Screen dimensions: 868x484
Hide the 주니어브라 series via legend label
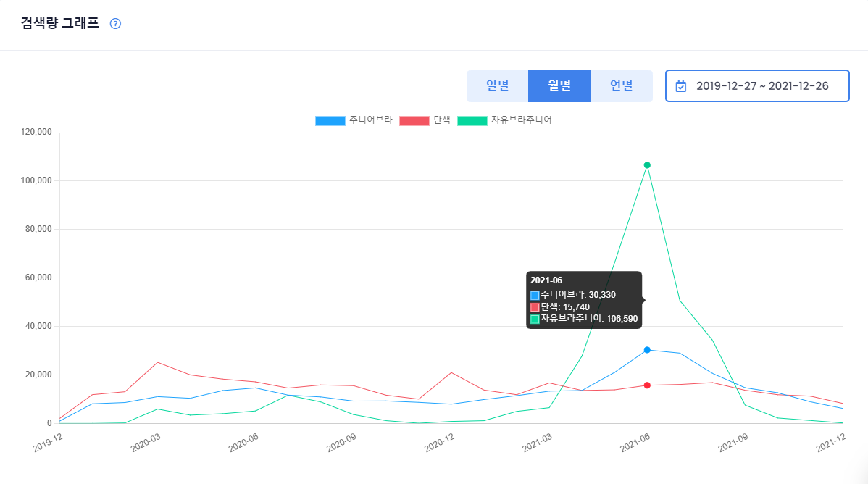pyautogui.click(x=370, y=120)
